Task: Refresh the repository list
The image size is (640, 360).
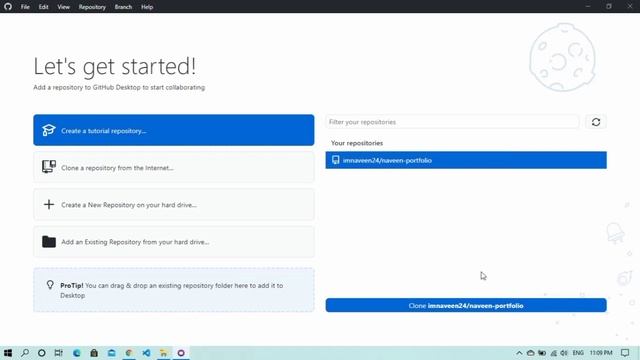Action: click(x=596, y=122)
